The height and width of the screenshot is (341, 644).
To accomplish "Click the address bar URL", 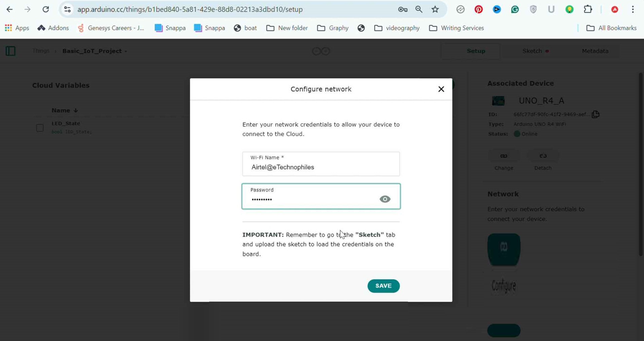I will (190, 9).
